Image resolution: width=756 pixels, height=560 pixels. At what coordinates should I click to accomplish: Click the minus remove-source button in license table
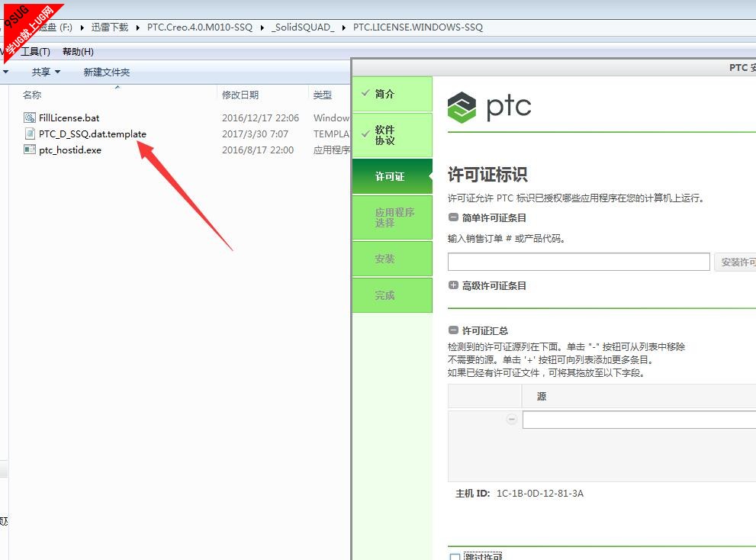512,420
